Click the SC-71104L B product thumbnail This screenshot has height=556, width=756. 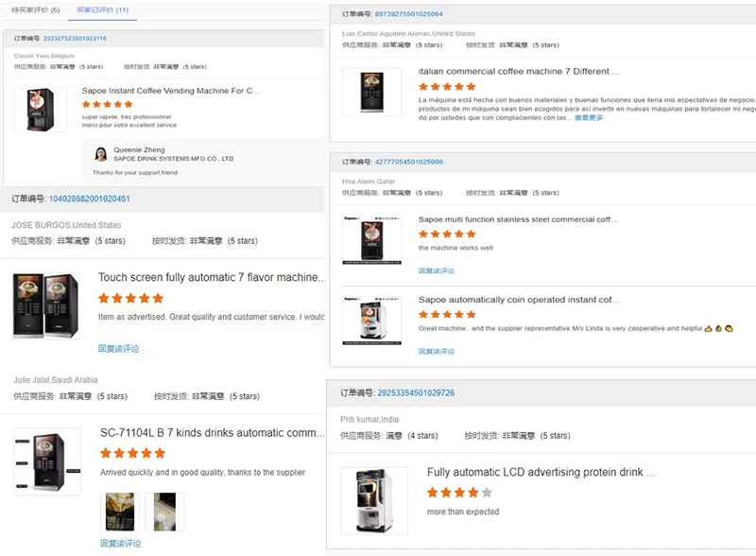point(46,460)
